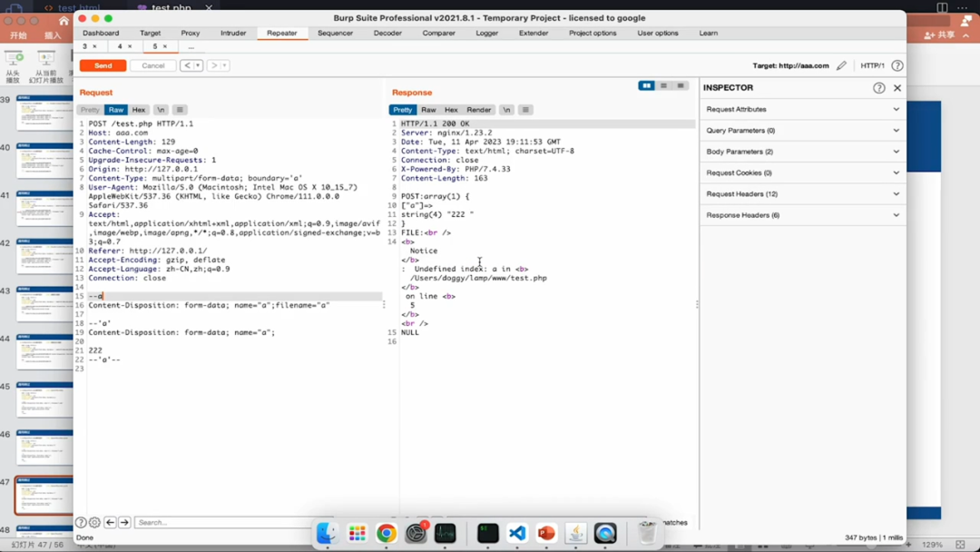Open Finder from the Dock

(x=327, y=533)
